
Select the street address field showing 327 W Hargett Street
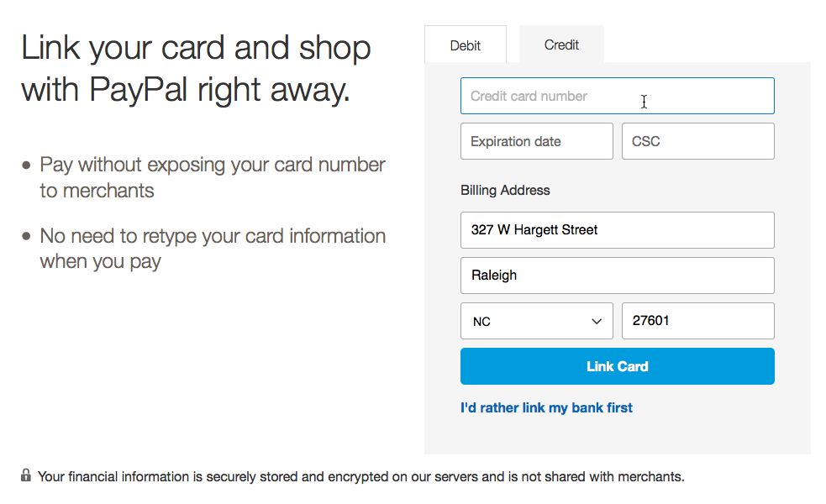617,230
